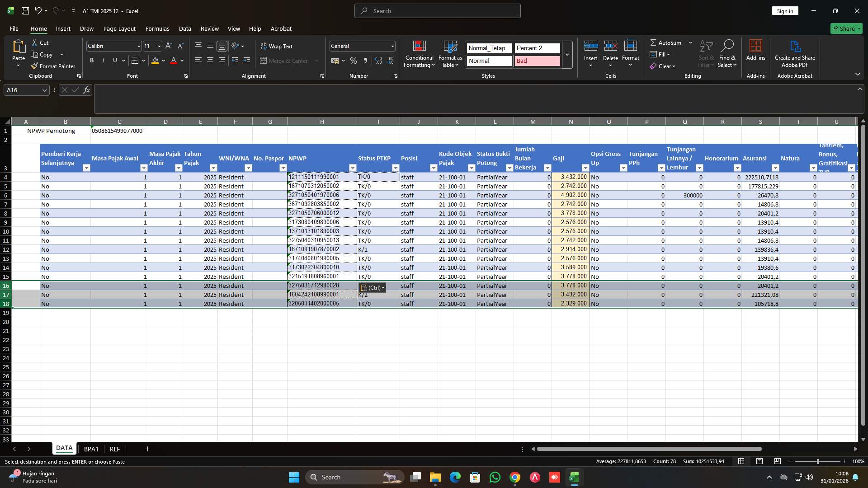
Task: Click the Sign in button
Action: (785, 10)
